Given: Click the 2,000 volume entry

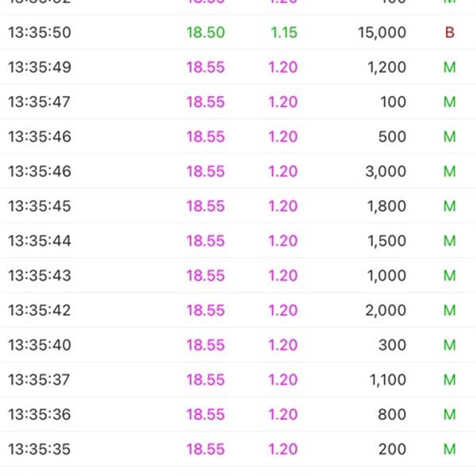Looking at the screenshot, I should pyautogui.click(x=386, y=310).
